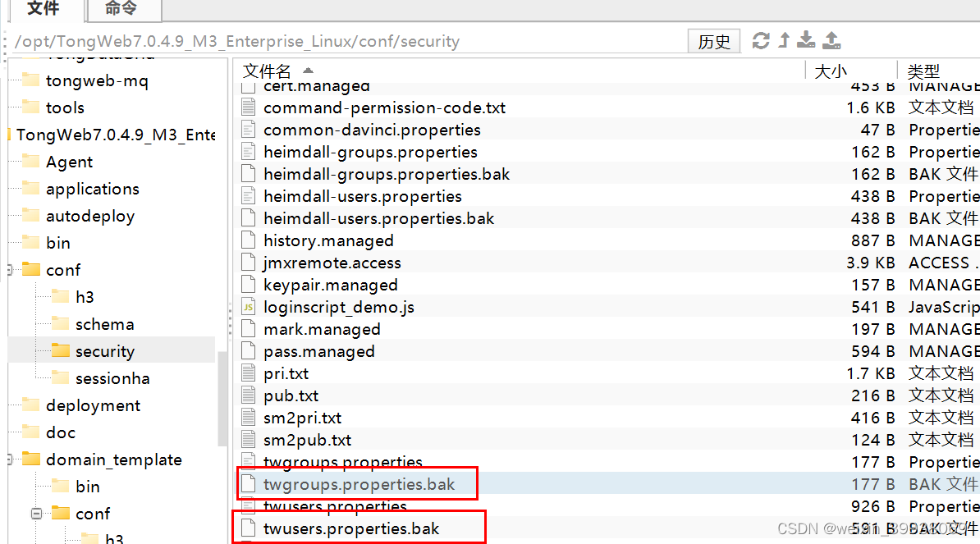This screenshot has height=544, width=980.
Task: Select the security folder in tree
Action: (105, 351)
